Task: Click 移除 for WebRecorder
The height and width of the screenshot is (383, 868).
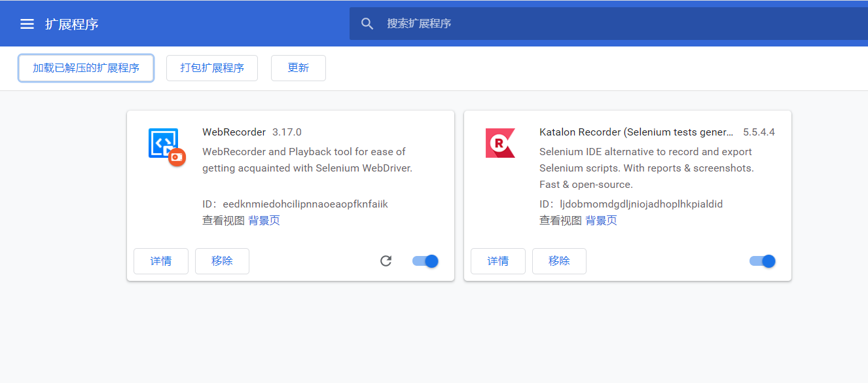Action: (x=222, y=261)
